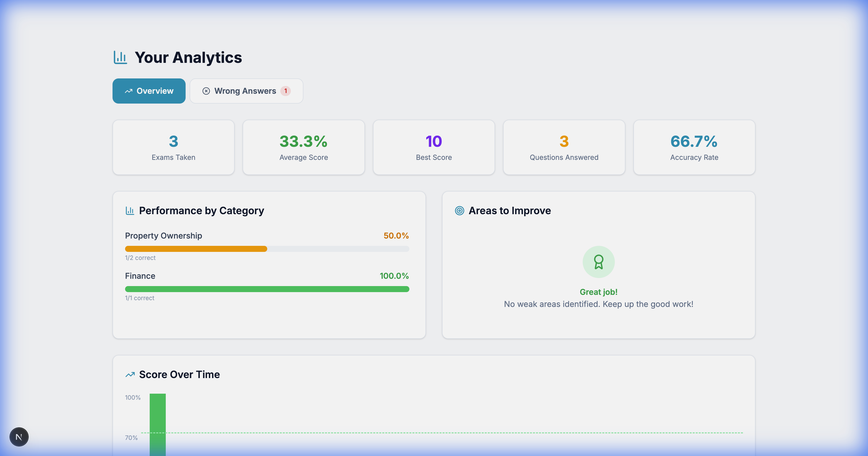The image size is (868, 456).
Task: Click the chart icon next to Performance by Category
Action: 130,211
